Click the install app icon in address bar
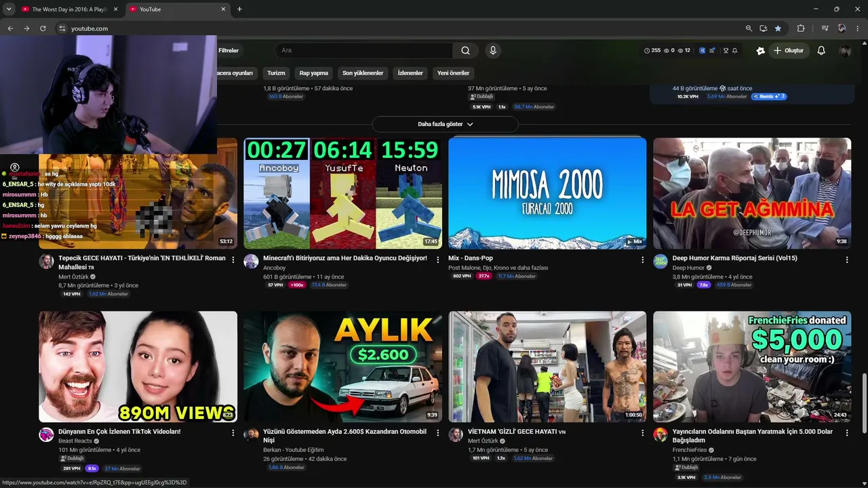 click(x=764, y=28)
